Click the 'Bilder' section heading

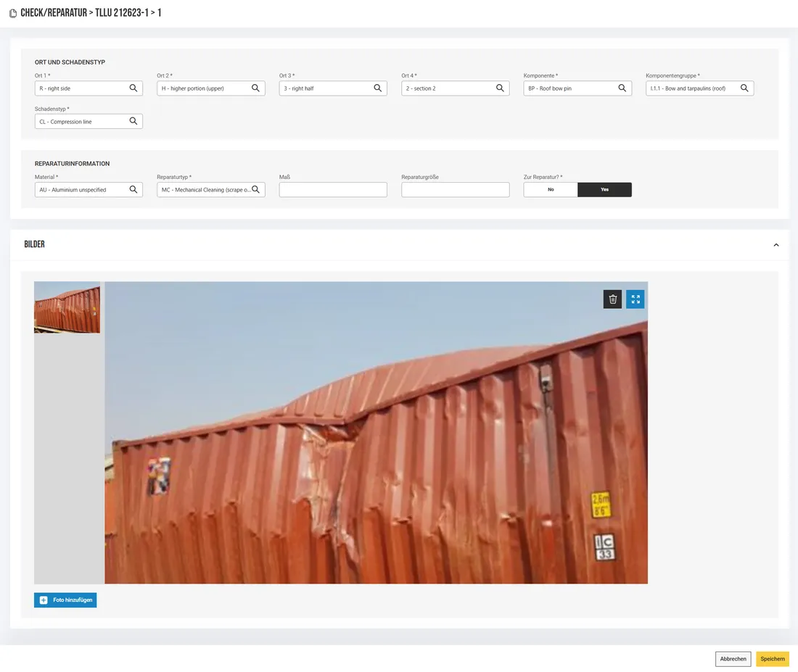coord(35,244)
